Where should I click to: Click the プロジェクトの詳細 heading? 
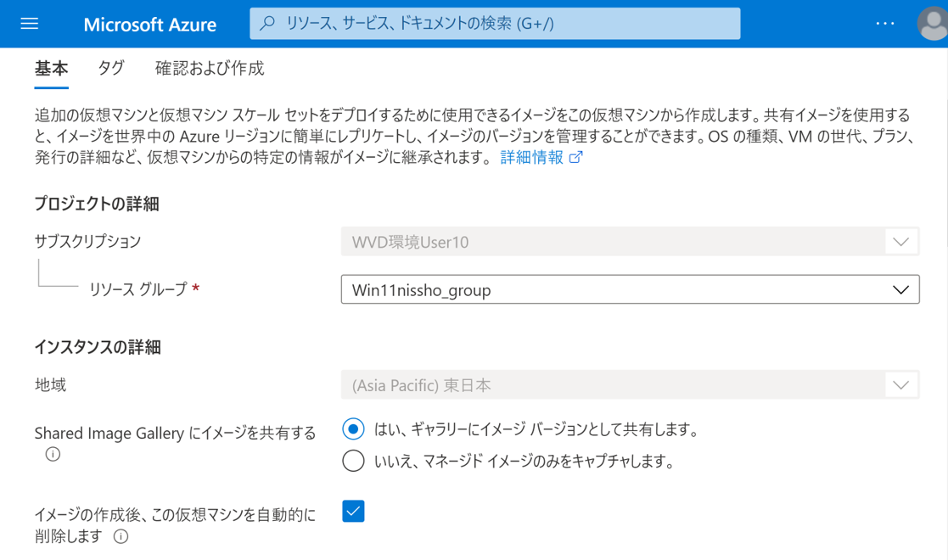(97, 204)
